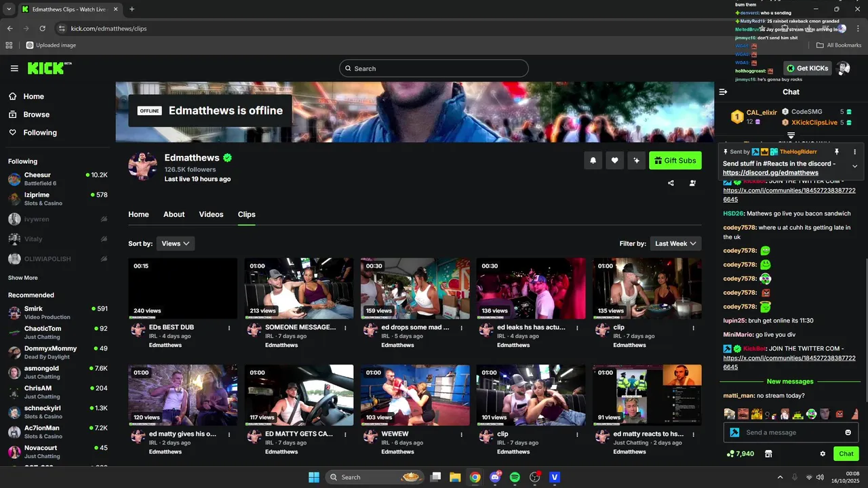868x488 pixels.
Task: Open the Filter by Last Week dropdown
Action: 675,243
